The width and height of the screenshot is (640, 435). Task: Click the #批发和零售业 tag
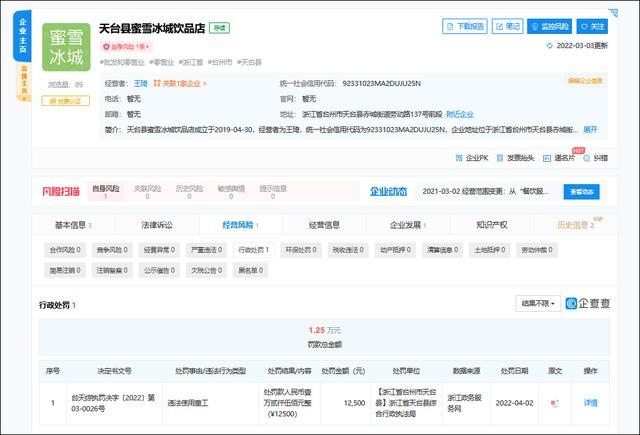coord(122,62)
